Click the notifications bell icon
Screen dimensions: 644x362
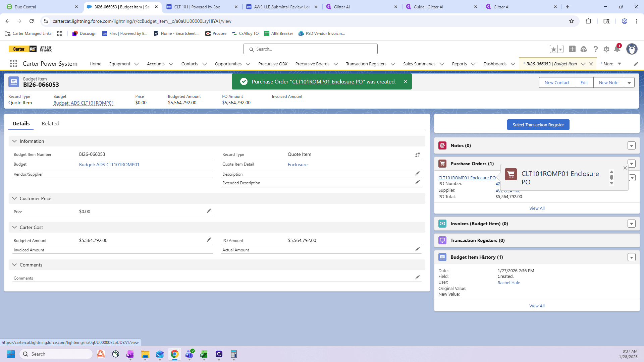pos(617,49)
